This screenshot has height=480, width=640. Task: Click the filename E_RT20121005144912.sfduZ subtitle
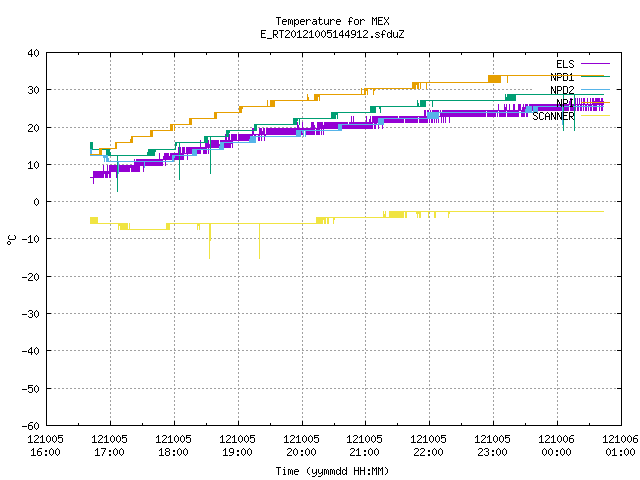point(332,34)
